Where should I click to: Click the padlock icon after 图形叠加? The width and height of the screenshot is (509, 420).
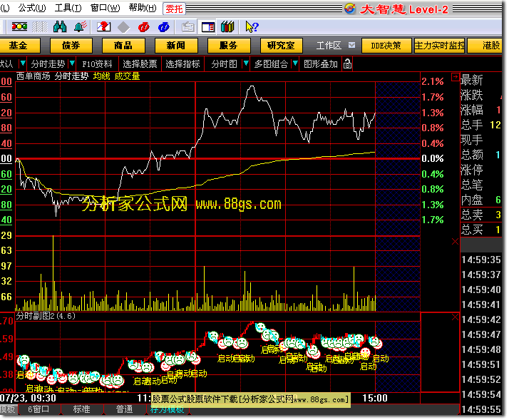(x=347, y=64)
